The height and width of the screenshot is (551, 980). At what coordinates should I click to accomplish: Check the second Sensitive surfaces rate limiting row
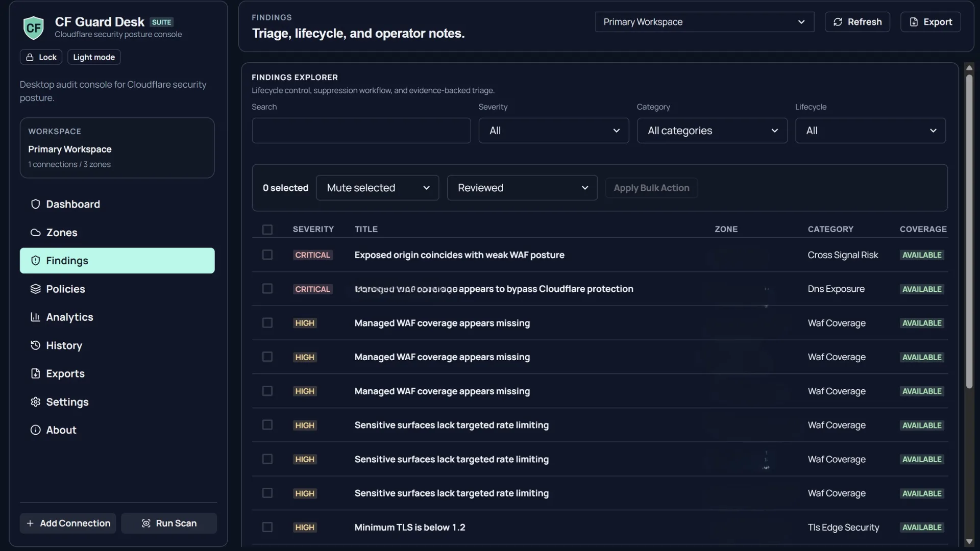[267, 459]
